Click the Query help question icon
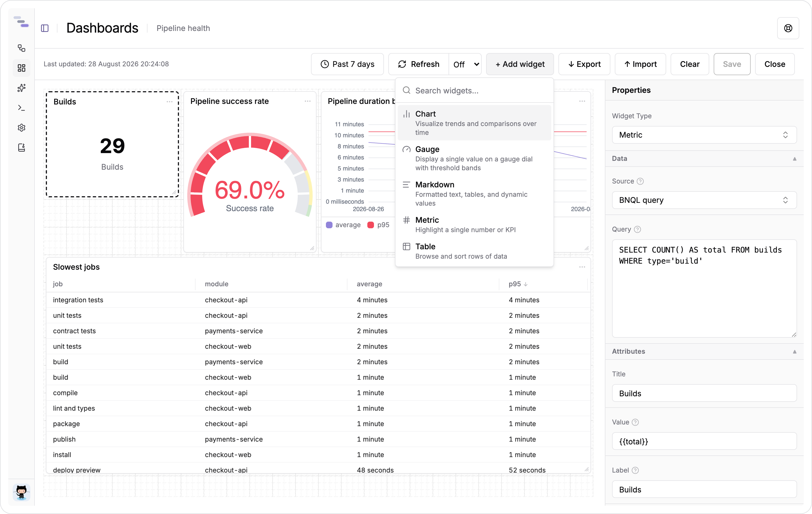Image resolution: width=812 pixels, height=514 pixels. (637, 229)
